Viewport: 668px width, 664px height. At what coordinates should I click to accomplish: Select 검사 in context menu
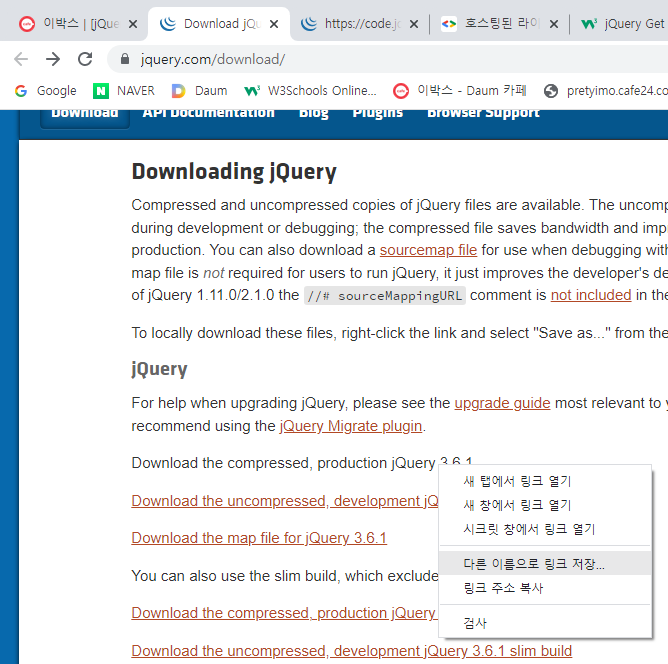point(545,623)
